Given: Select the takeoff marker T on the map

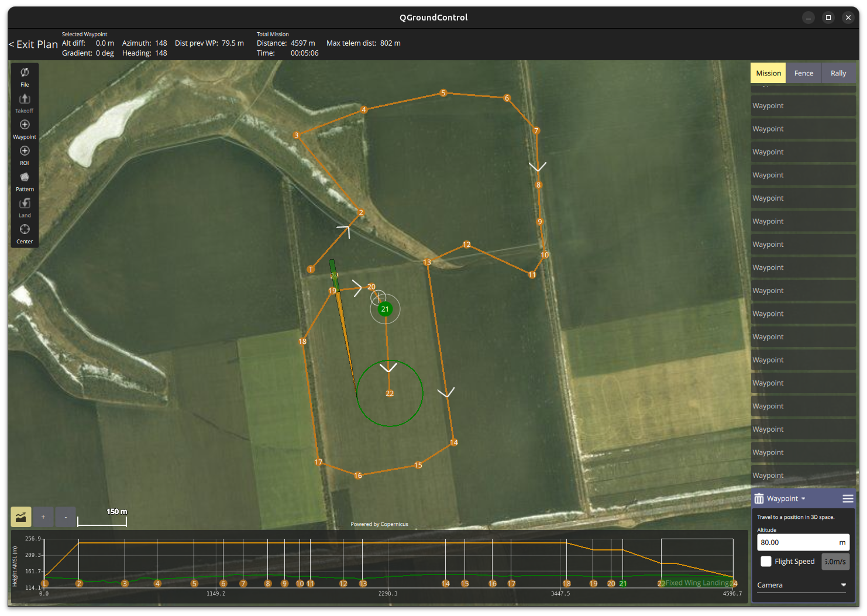Looking at the screenshot, I should point(311,270).
